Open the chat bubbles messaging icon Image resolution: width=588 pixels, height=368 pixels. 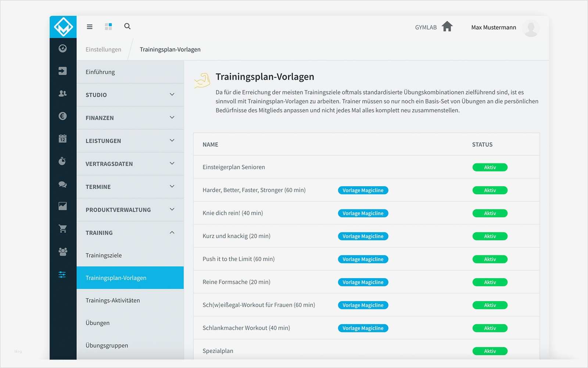(62, 184)
